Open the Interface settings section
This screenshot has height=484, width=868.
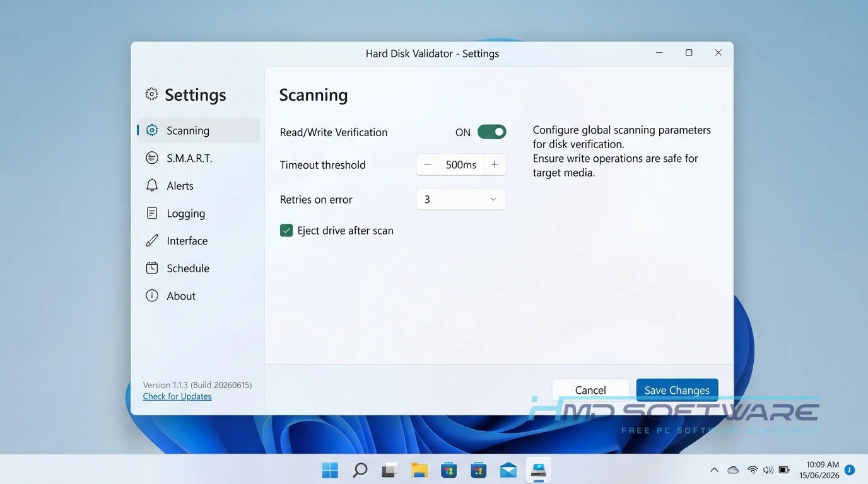click(x=198, y=241)
